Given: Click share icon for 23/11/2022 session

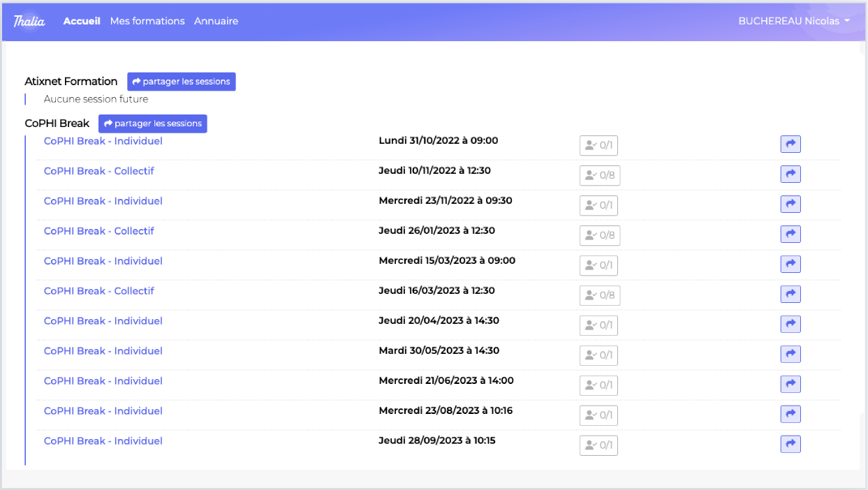Looking at the screenshot, I should tap(790, 205).
